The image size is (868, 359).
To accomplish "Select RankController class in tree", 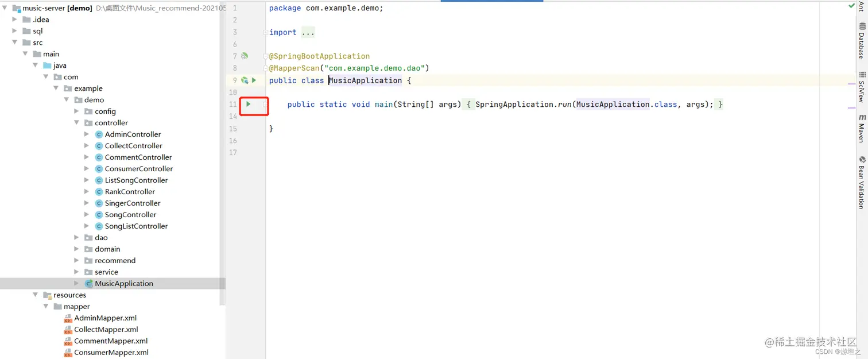I will tap(130, 192).
